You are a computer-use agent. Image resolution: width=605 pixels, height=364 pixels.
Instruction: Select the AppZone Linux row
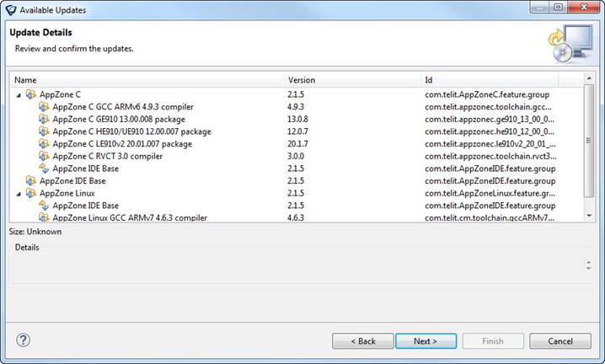(x=297, y=193)
